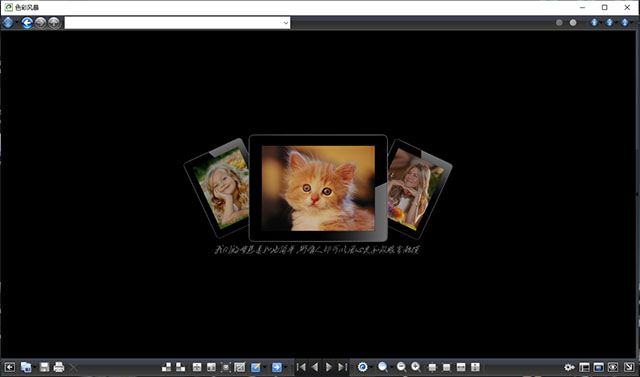Go to the previous image
This screenshot has width=640, height=377.
[x=315, y=367]
